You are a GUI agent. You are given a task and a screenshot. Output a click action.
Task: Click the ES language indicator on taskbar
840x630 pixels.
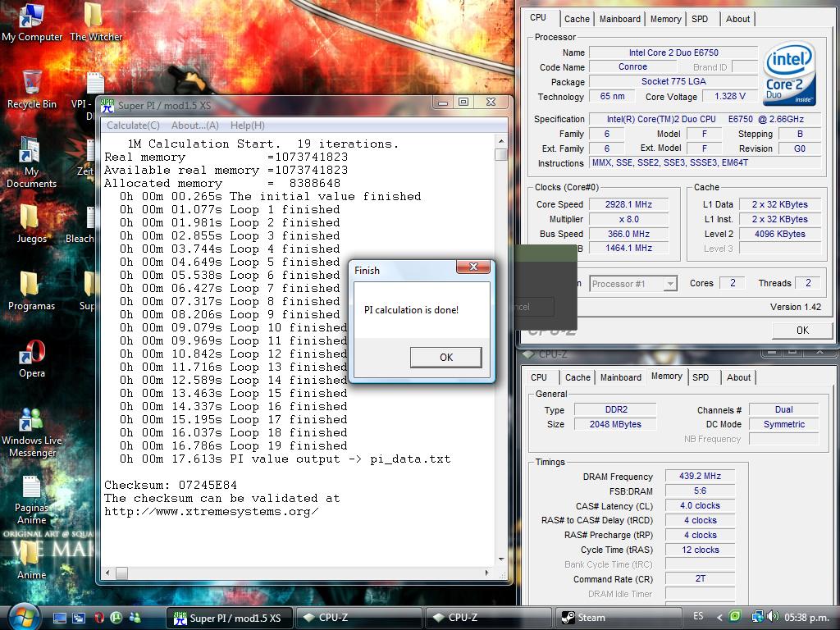[698, 616]
